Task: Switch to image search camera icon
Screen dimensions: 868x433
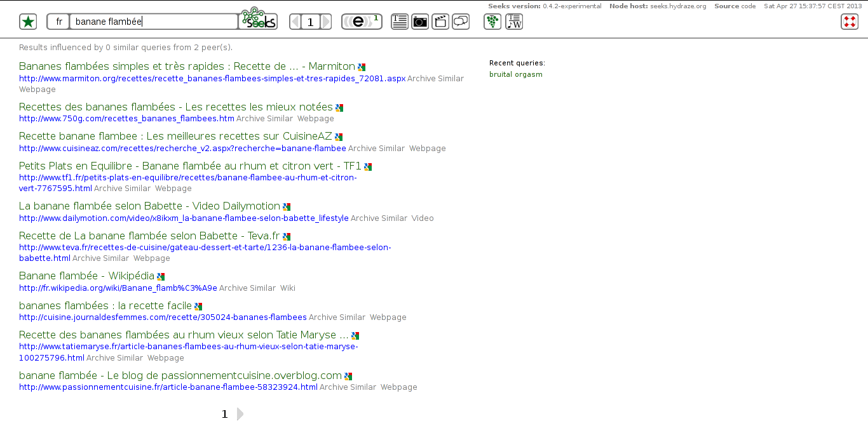Action: pos(420,22)
